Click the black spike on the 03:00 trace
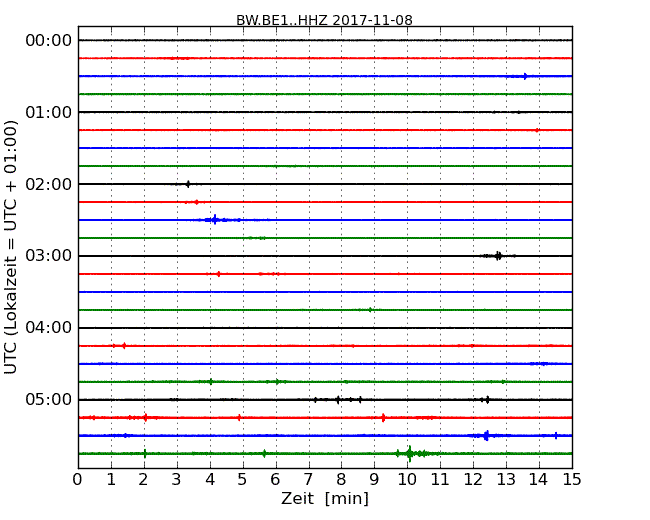The height and width of the screenshot is (520, 650). pos(498,256)
